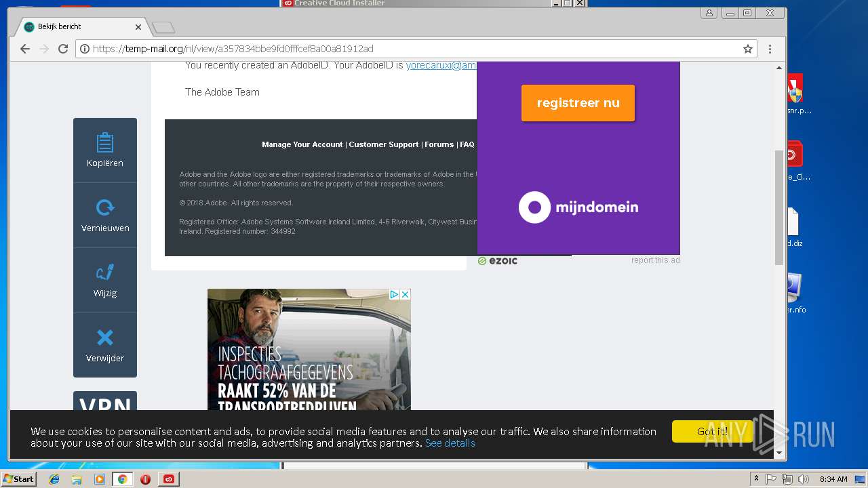Open the AdChoices icon on truck ad
868x488 pixels.
393,294
